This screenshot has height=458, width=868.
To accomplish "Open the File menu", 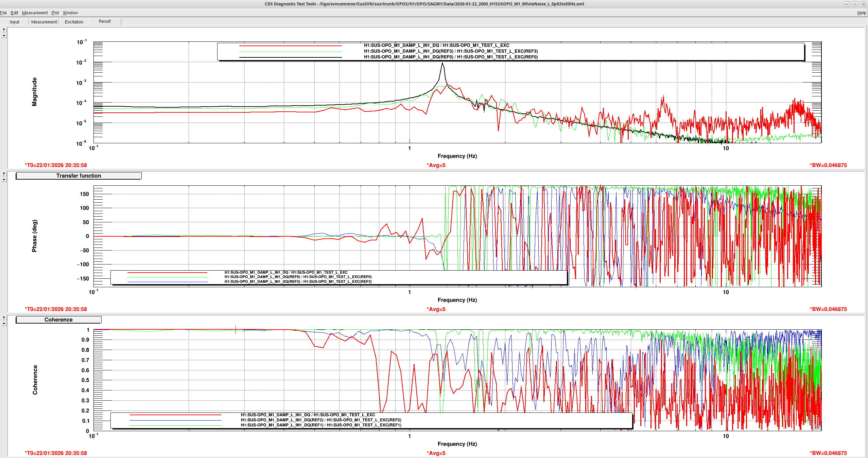I will pyautogui.click(x=3, y=13).
